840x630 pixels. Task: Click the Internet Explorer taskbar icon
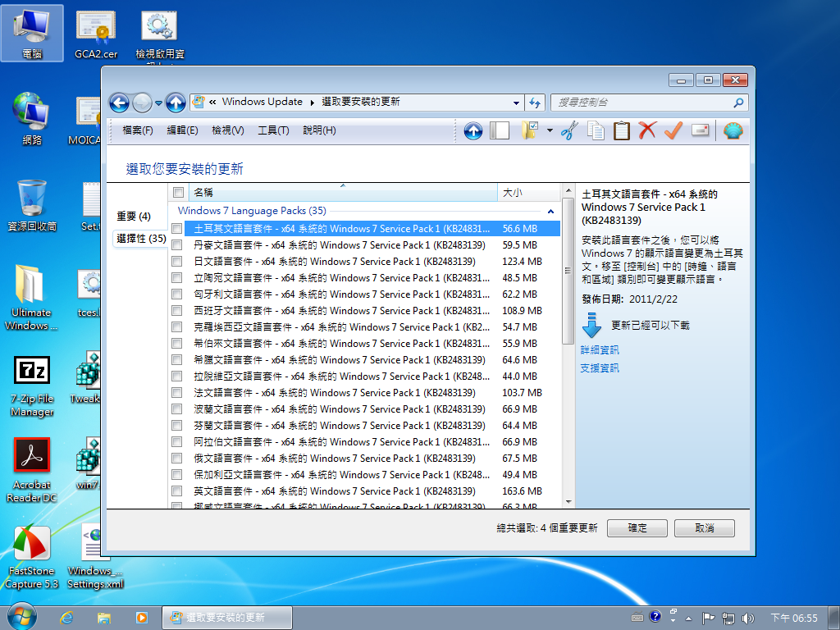[66, 618]
